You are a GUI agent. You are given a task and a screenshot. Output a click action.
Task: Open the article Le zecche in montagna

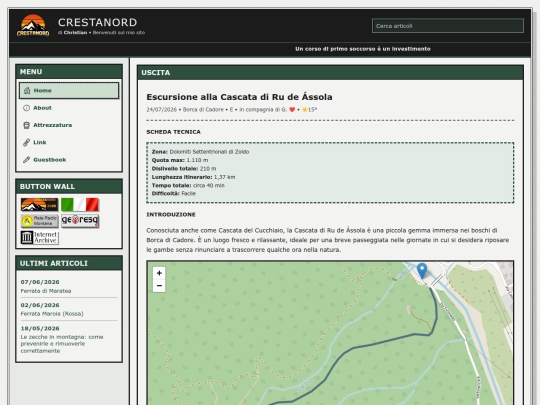(62, 344)
